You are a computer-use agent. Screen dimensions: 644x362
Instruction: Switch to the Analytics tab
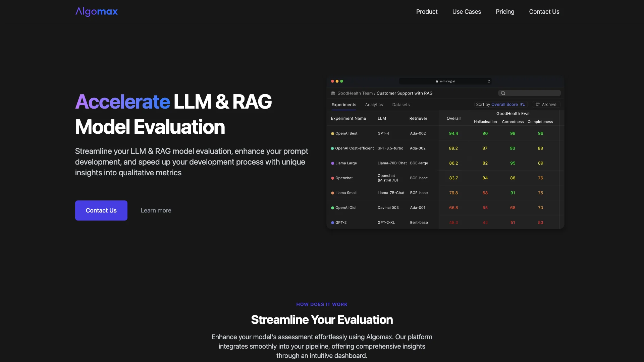click(x=374, y=105)
